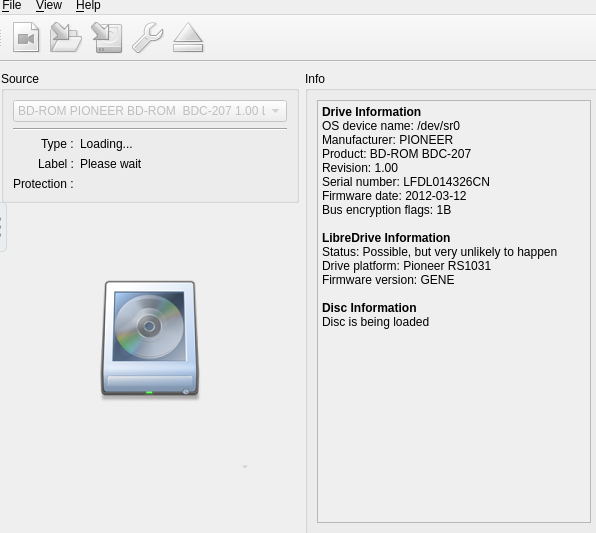Viewport: 596px width, 533px height.
Task: Click the side panel handle dots
Action: tap(2, 227)
